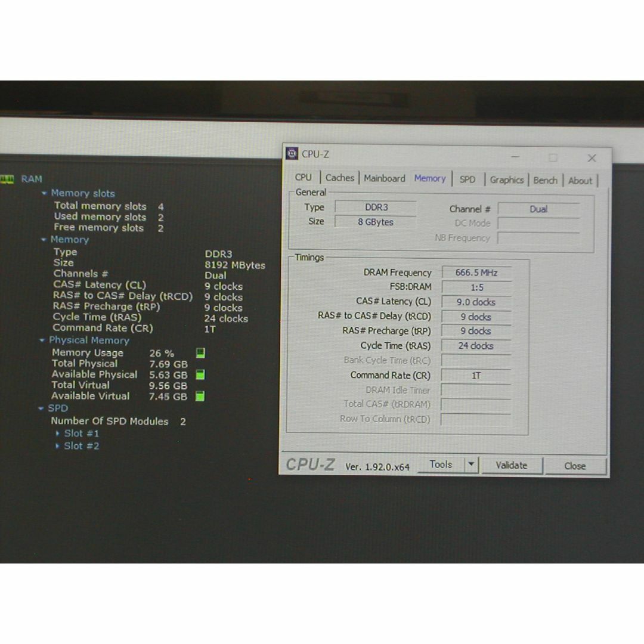This screenshot has width=644, height=644.
Task: Collapse the Memory tree section
Action: click(x=44, y=240)
